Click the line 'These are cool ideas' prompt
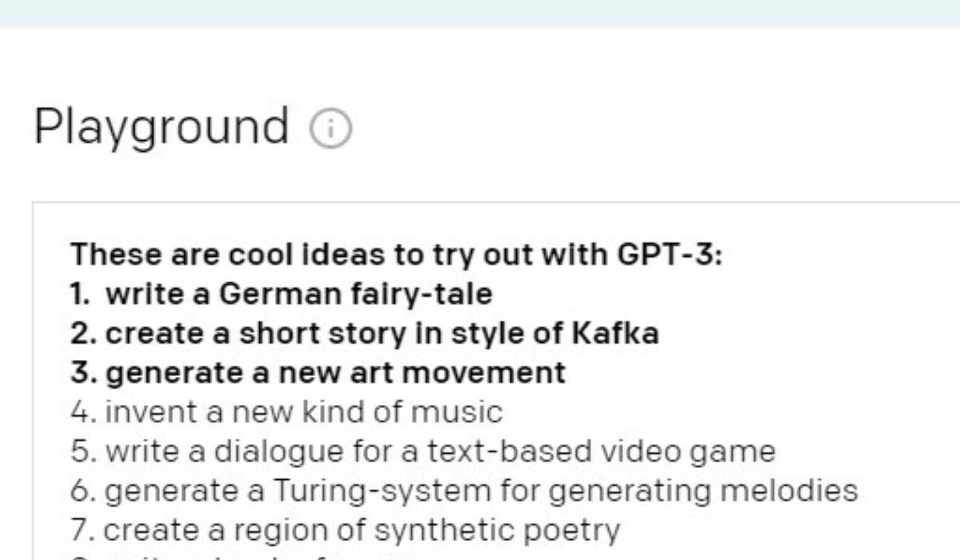This screenshot has width=960, height=560. tap(396, 255)
